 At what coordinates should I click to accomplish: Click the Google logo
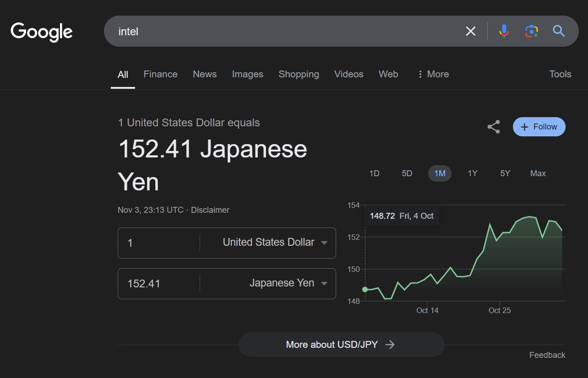coord(42,32)
